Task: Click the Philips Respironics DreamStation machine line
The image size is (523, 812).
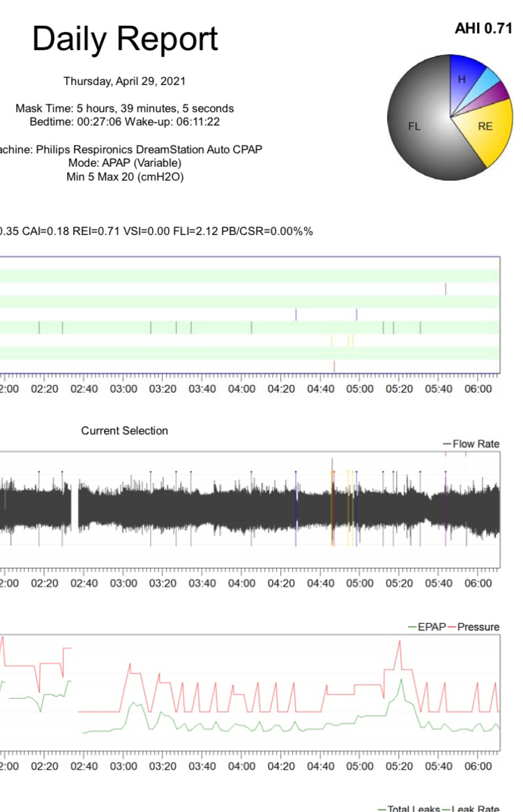Action: (131, 150)
